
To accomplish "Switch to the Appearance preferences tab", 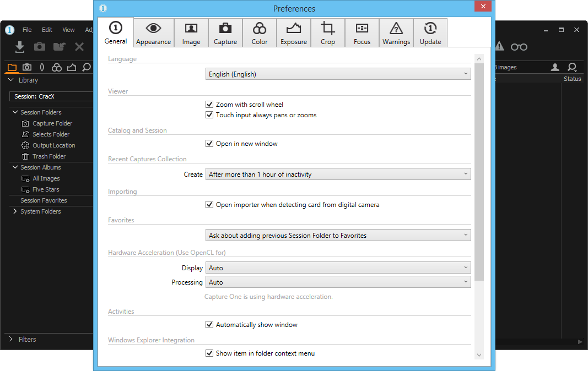I will coord(153,33).
